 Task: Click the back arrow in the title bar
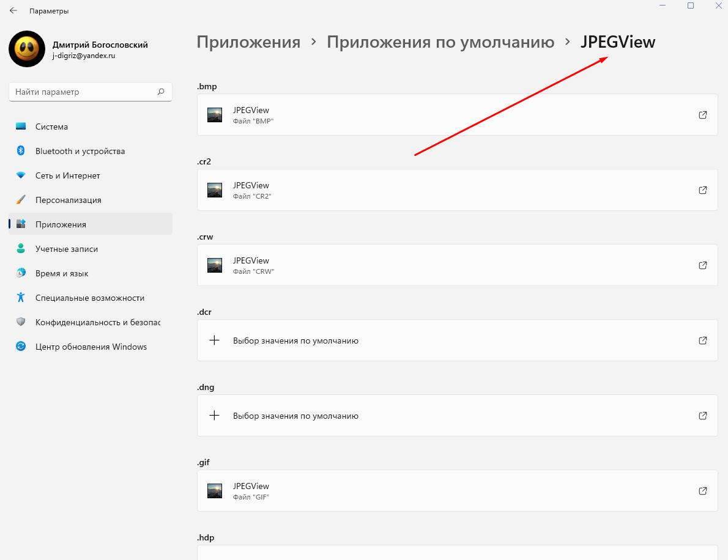click(x=13, y=10)
